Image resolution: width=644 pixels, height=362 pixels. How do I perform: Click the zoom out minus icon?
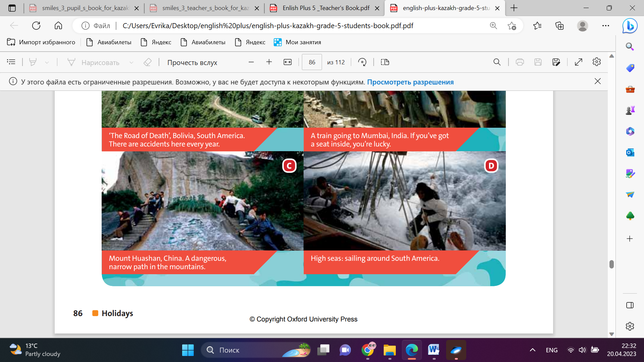click(x=251, y=62)
